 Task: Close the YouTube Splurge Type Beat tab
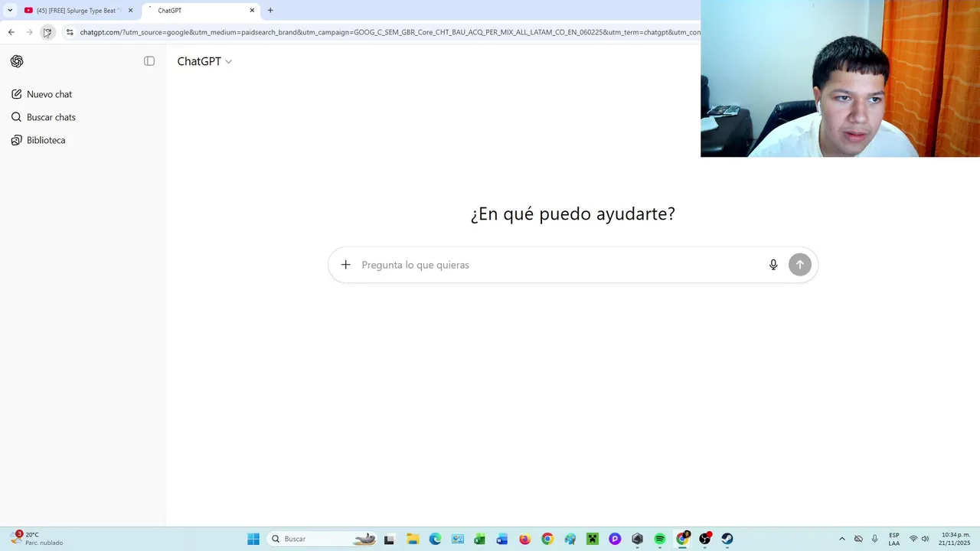tap(130, 11)
